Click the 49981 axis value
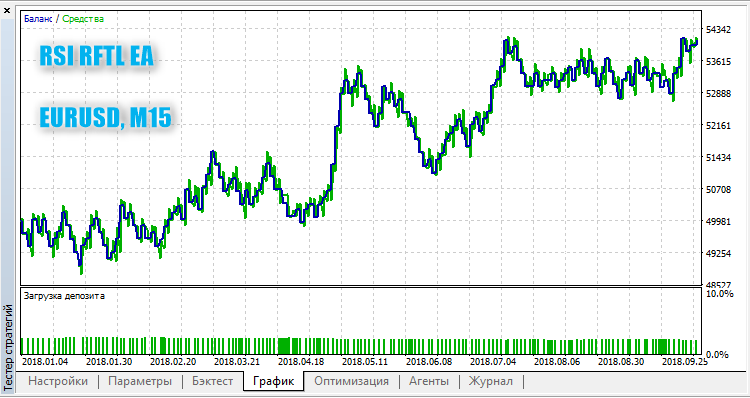Viewport: 750px width, 398px height. [718, 221]
